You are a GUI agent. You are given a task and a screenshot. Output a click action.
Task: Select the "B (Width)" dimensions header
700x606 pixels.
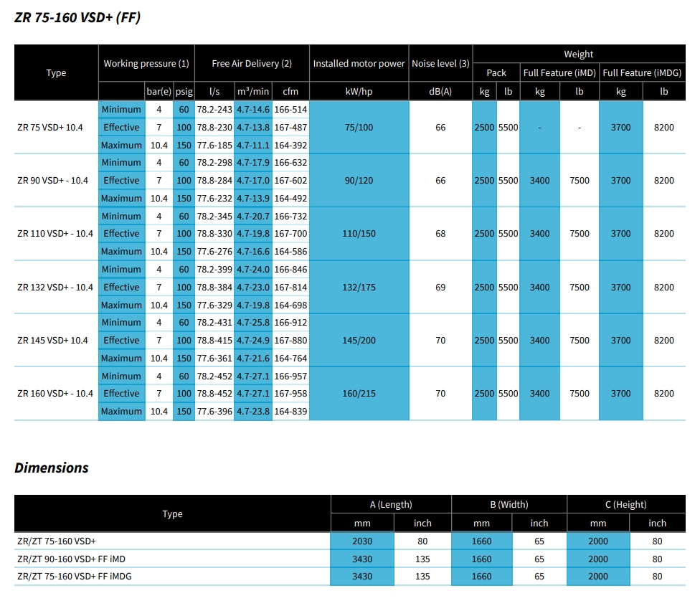click(x=509, y=504)
